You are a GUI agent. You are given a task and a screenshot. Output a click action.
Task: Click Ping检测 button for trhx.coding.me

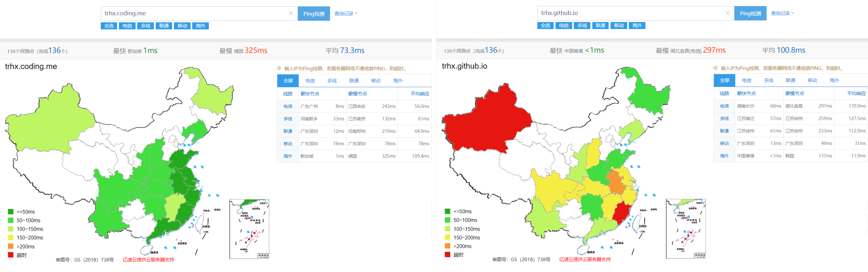(314, 14)
